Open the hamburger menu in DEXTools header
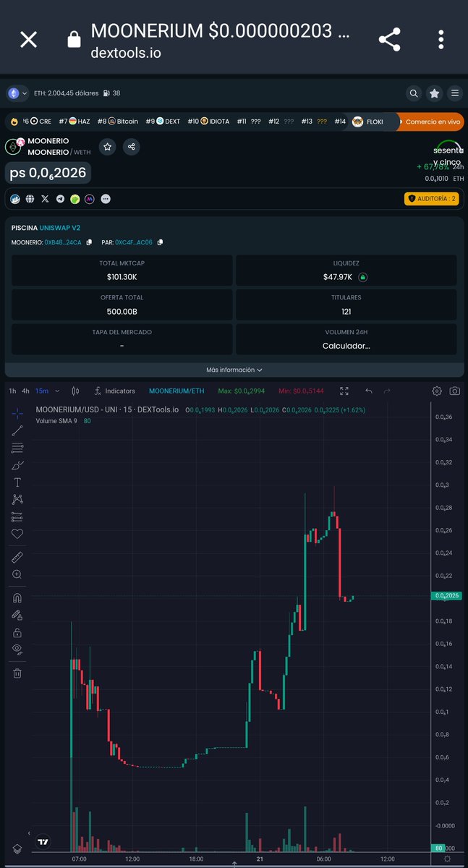468x868 pixels. click(x=454, y=93)
